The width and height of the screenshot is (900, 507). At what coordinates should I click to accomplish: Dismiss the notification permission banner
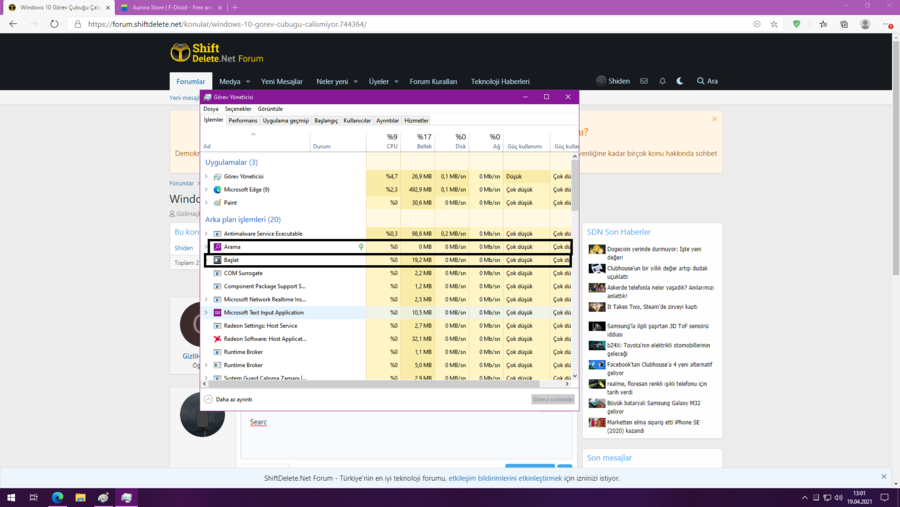pos(884,477)
